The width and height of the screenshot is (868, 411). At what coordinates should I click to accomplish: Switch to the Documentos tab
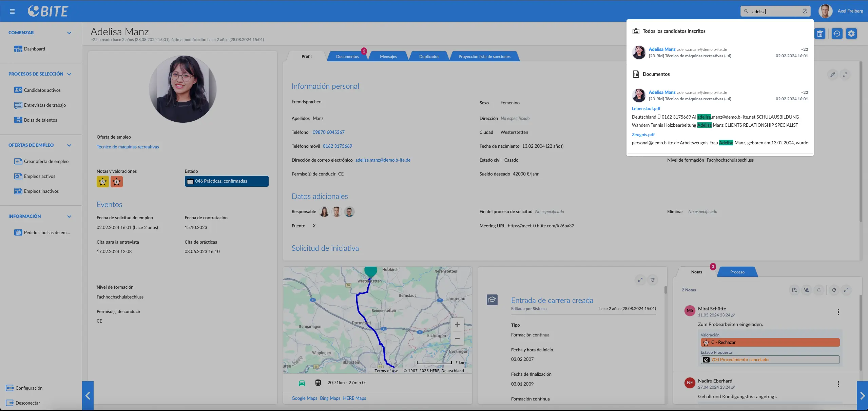pos(347,57)
